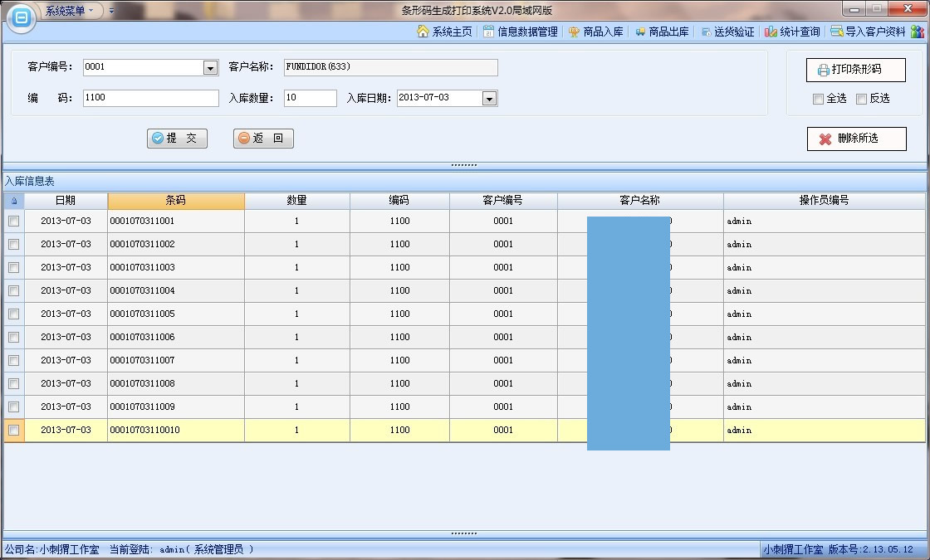Click the check icon on 提交 button
This screenshot has height=560, width=930.
coord(158,138)
